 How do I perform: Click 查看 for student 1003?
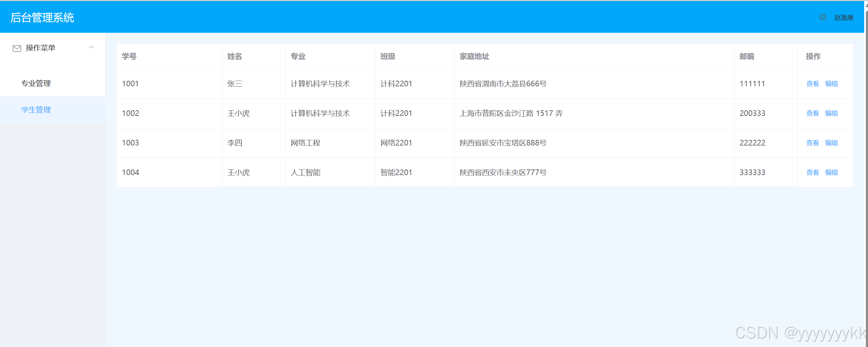pos(813,143)
